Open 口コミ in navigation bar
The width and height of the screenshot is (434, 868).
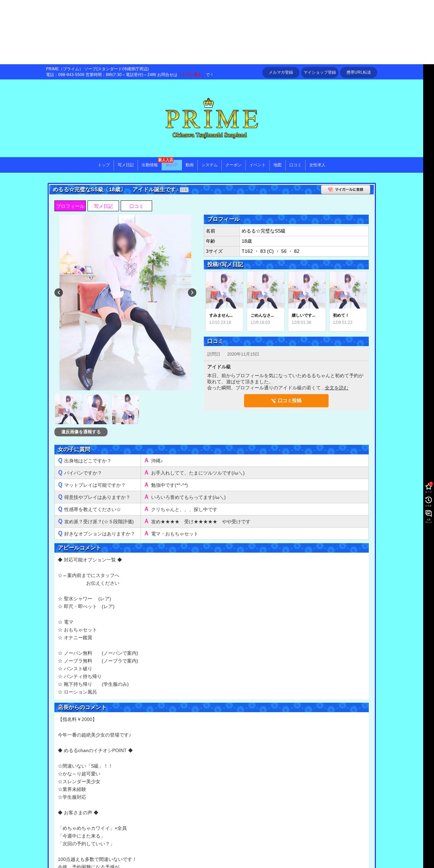click(x=295, y=165)
